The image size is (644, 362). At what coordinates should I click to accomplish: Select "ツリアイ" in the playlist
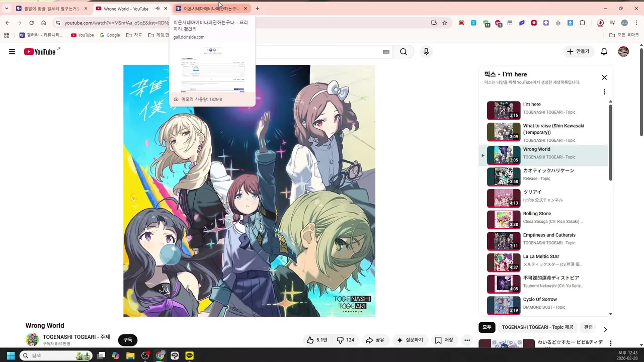click(543, 198)
